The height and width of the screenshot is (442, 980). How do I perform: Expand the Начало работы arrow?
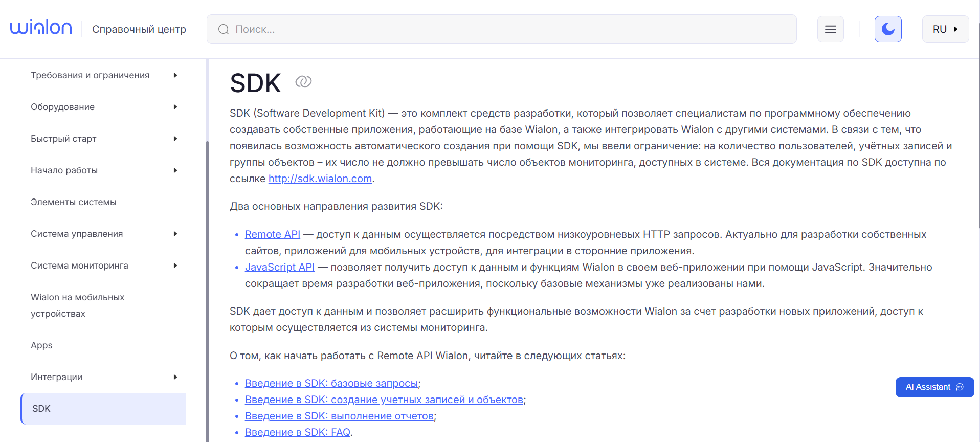point(175,170)
